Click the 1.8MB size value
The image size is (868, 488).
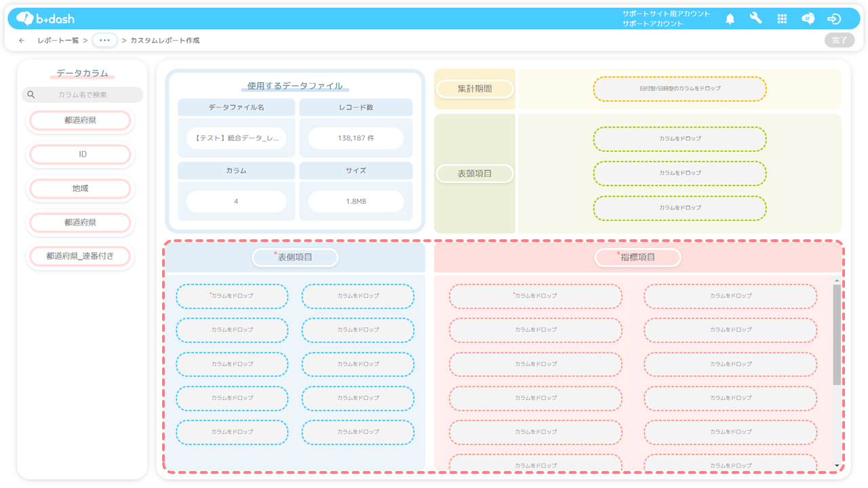click(x=356, y=201)
